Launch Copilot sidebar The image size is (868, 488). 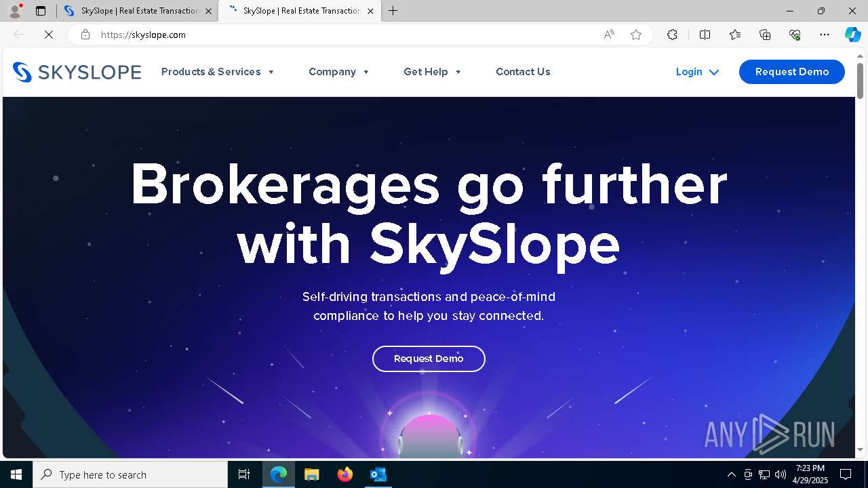(x=852, y=35)
